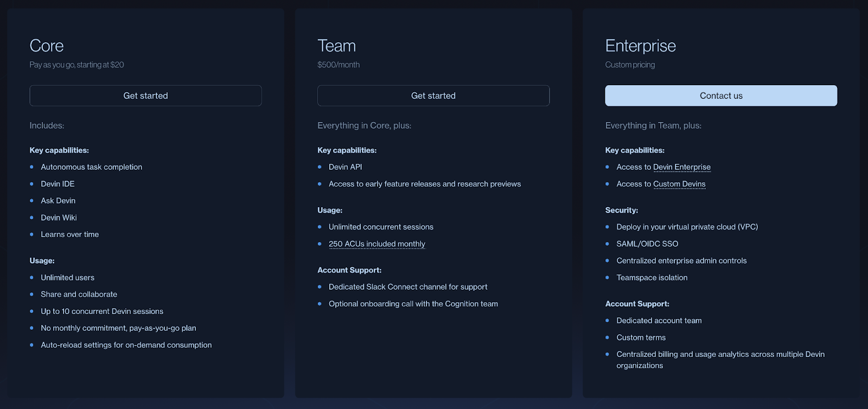Click 'Unlimited concurrent sessions' item
This screenshot has height=409, width=868.
point(381,227)
